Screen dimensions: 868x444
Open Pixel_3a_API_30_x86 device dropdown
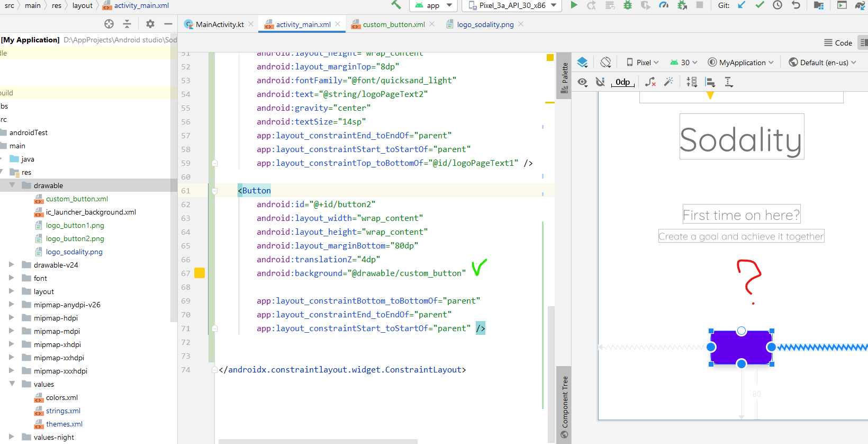512,5
